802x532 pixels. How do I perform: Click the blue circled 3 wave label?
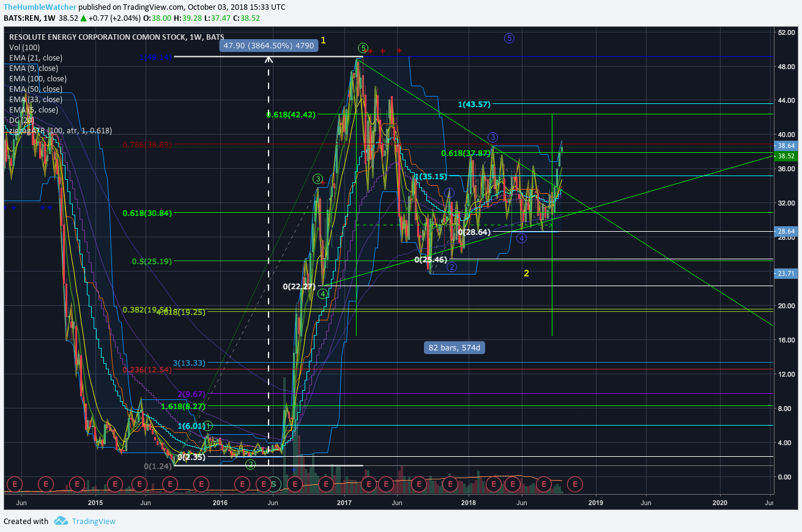point(492,137)
